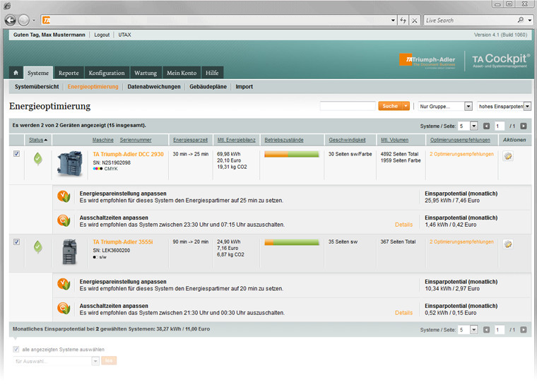Open the Systeme tab
Screen dimensions: 537x392
38,73
